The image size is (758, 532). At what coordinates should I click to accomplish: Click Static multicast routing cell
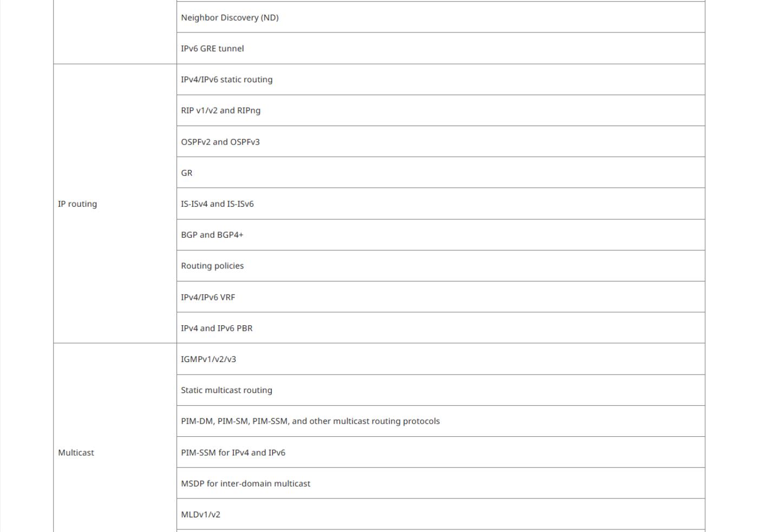pos(441,390)
